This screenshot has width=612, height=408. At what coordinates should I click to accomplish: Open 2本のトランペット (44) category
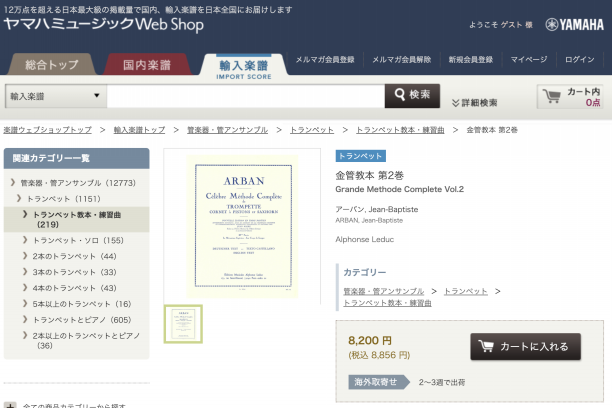74,256
